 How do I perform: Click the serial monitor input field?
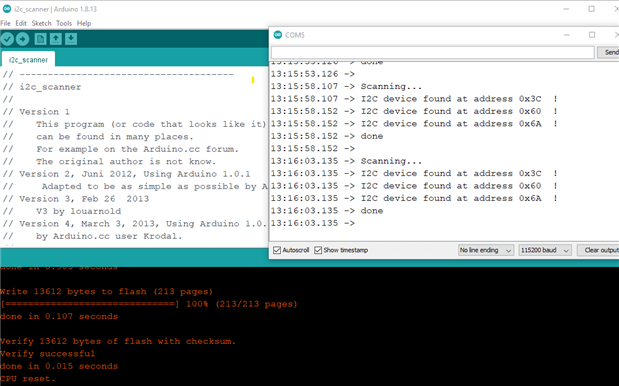pos(433,52)
